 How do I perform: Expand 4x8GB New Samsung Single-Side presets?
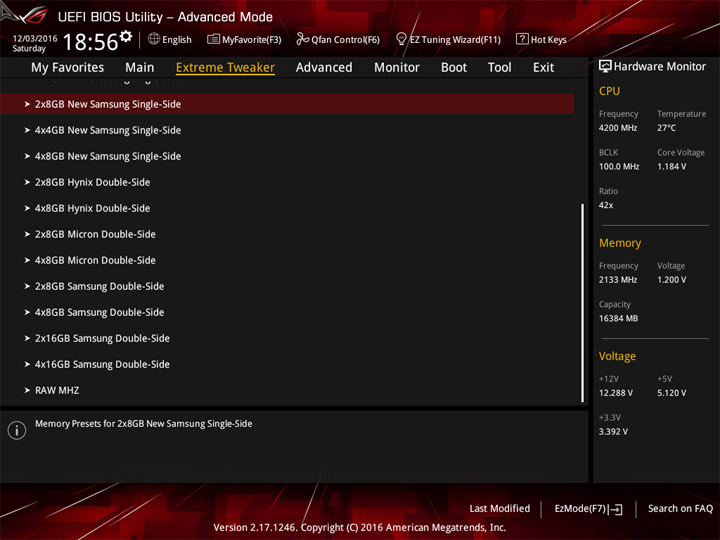pos(287,156)
